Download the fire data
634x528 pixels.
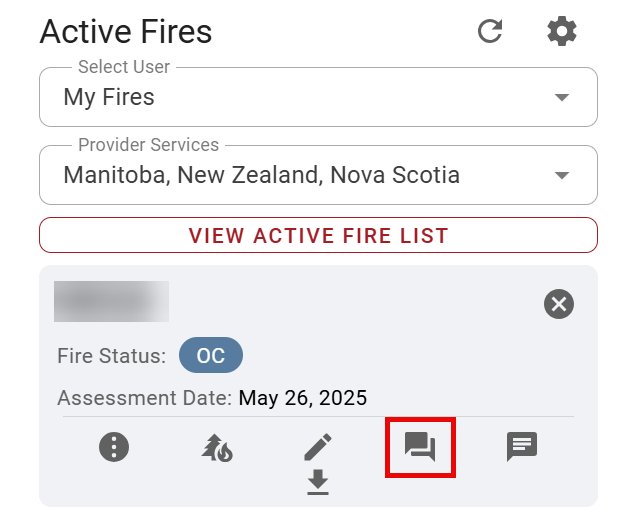[x=318, y=482]
